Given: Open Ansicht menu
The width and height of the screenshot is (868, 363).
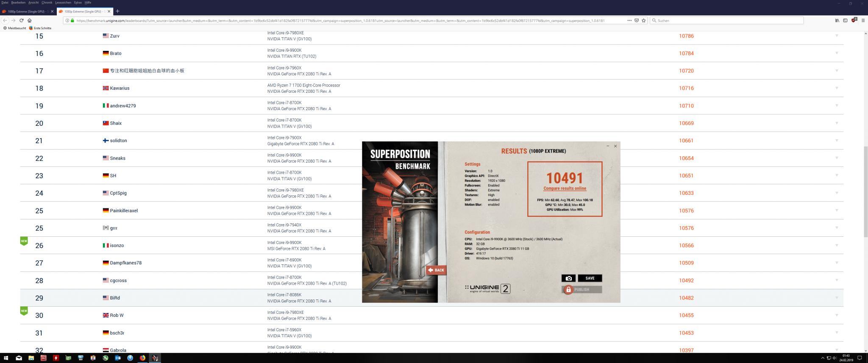Looking at the screenshot, I should 33,3.
